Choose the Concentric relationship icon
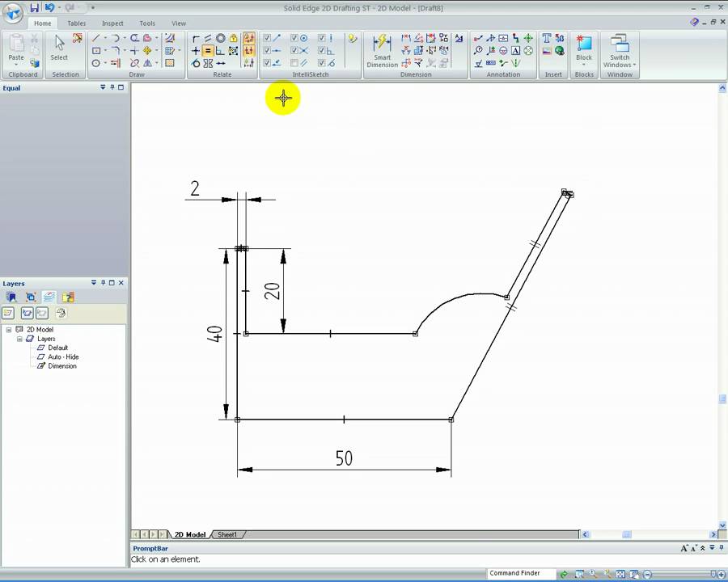 coord(221,38)
